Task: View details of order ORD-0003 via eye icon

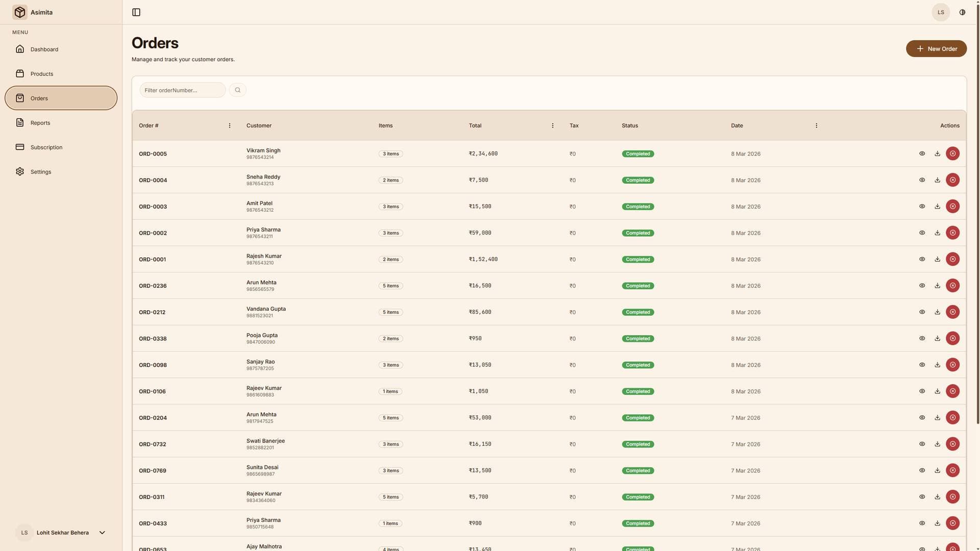Action: [x=922, y=206]
